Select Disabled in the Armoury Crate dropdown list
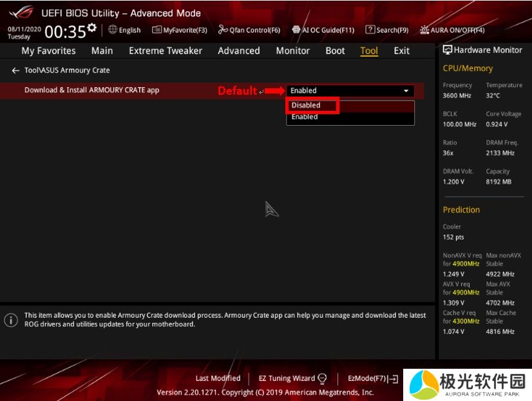532x401 pixels. [x=306, y=105]
